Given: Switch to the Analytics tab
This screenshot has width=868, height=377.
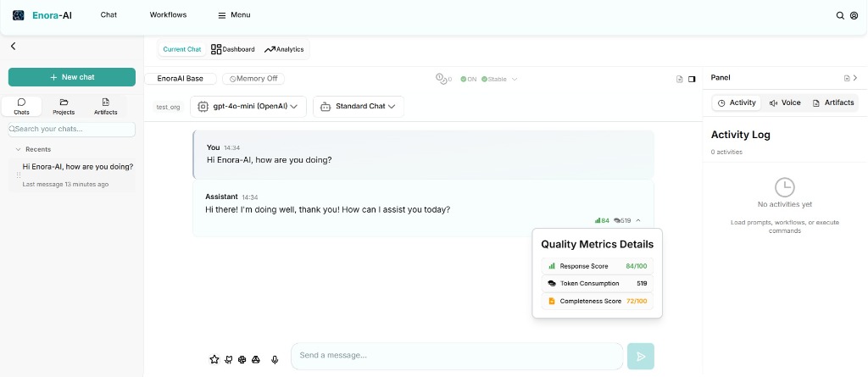Looking at the screenshot, I should (284, 49).
